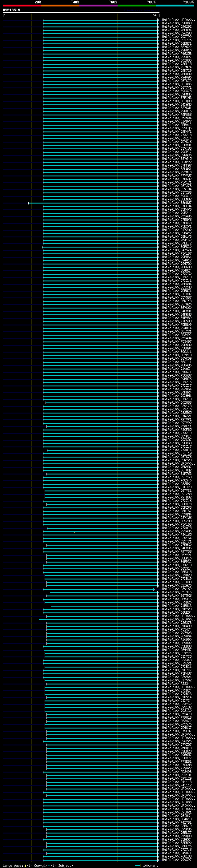Select the UniRef100_O18514 label
Image resolution: width=197 pixels, height=868 pixels.
[177, 697]
